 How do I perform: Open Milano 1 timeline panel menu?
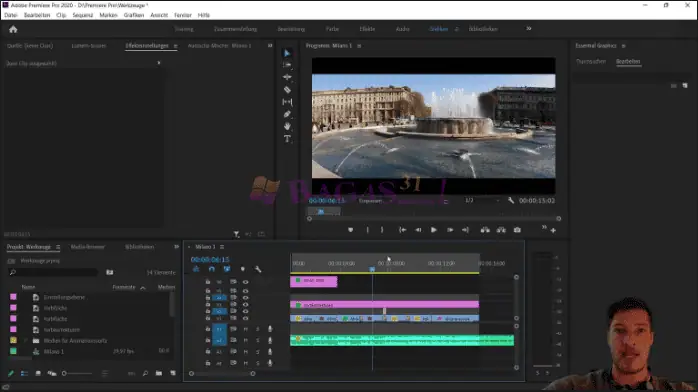click(222, 247)
